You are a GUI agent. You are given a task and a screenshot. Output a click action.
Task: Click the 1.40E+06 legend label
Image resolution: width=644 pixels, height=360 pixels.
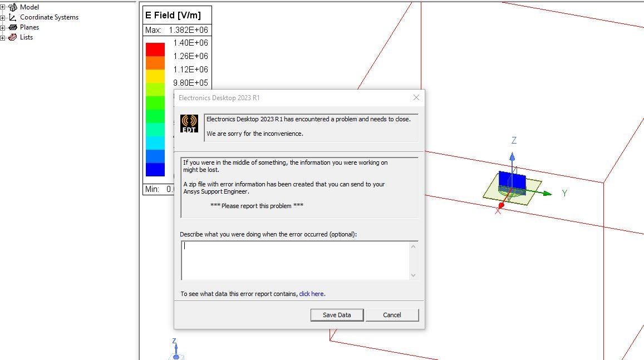point(190,43)
